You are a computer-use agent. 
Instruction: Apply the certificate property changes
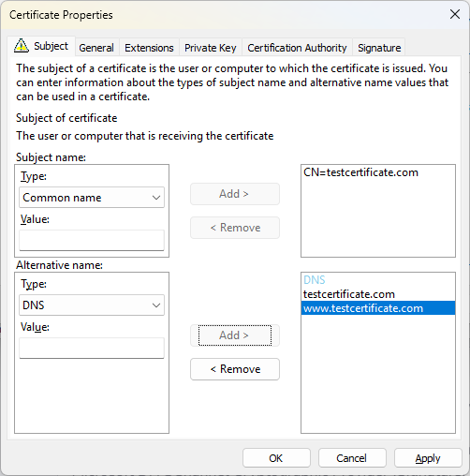click(428, 458)
